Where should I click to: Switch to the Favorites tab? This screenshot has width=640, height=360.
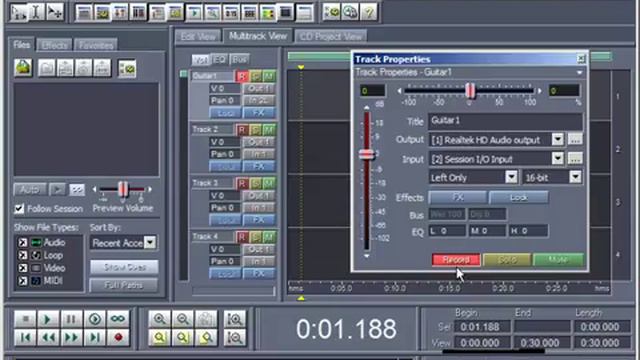[x=96, y=45]
